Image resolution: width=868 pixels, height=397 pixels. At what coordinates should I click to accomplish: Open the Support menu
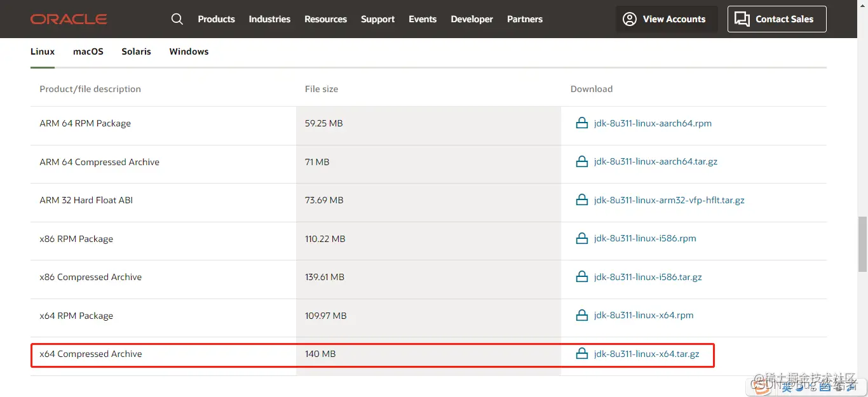click(x=377, y=19)
